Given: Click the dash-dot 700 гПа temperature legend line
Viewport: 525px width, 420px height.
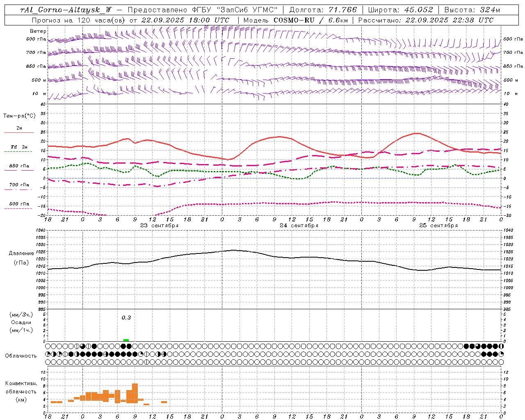Looking at the screenshot, I should pos(18,189).
